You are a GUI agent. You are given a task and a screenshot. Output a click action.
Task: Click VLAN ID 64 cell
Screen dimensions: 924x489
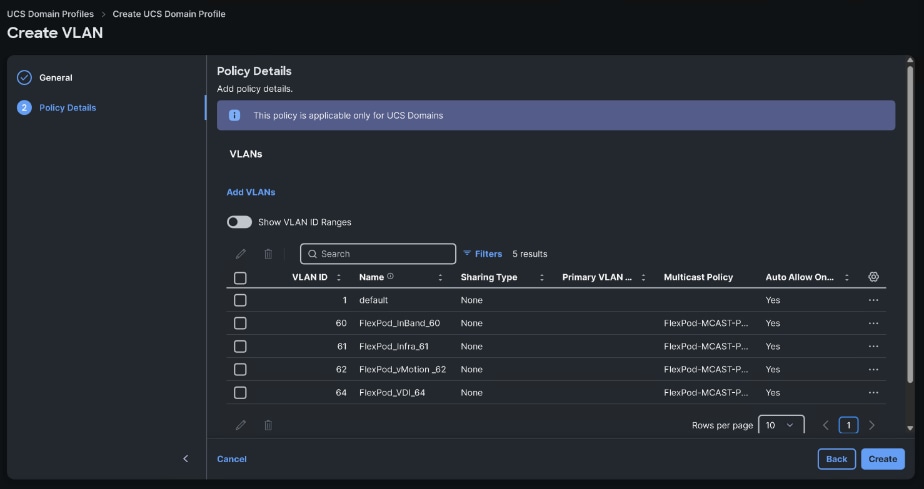pyautogui.click(x=341, y=392)
